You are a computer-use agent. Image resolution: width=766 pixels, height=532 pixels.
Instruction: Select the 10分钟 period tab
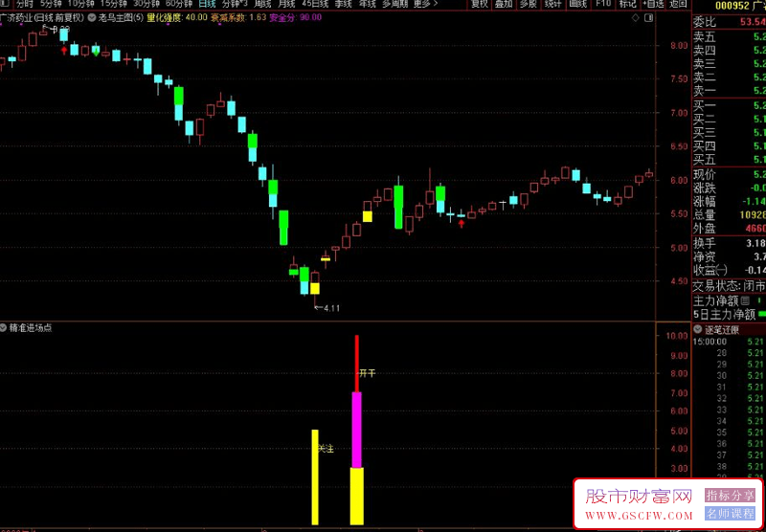pos(80,4)
